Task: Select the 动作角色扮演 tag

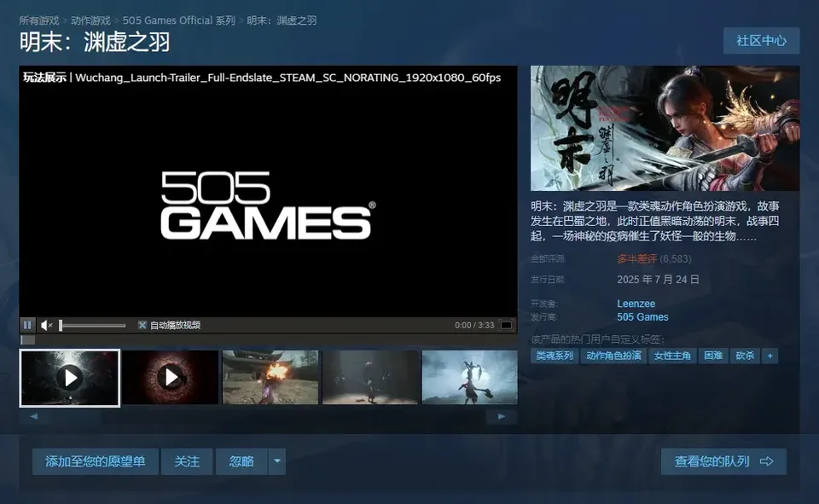Action: [613, 356]
